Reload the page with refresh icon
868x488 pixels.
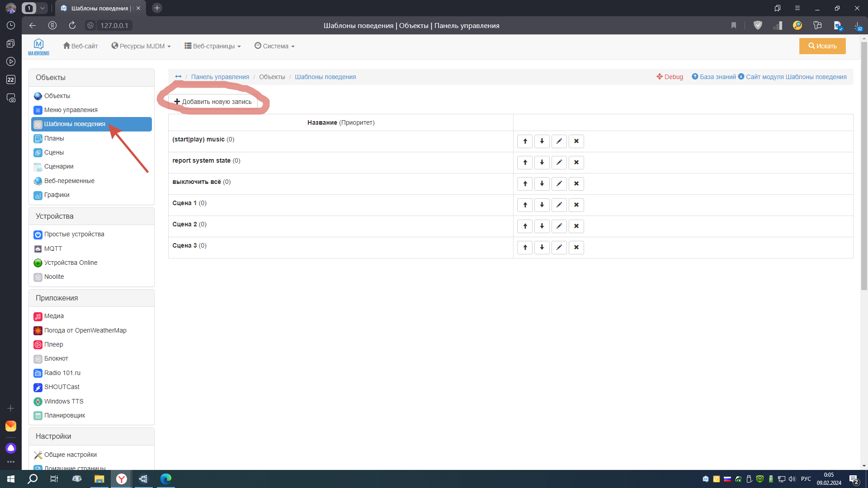pyautogui.click(x=72, y=26)
